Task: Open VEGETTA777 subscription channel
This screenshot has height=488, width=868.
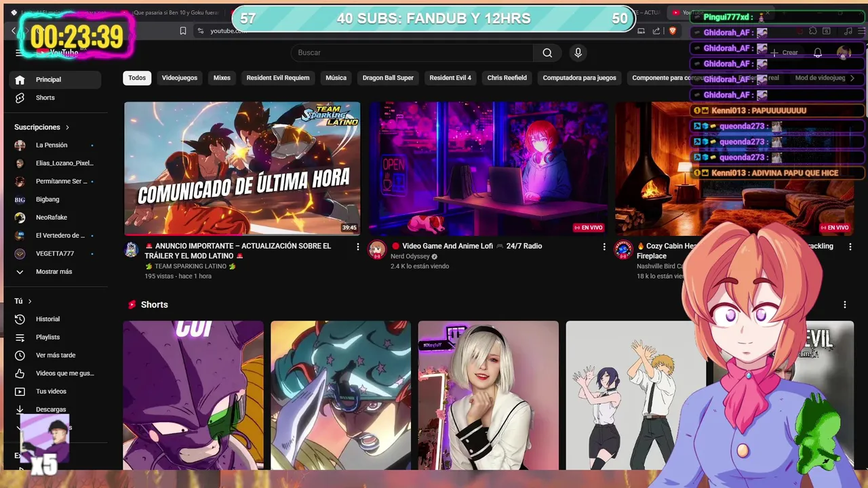Action: 55,253
